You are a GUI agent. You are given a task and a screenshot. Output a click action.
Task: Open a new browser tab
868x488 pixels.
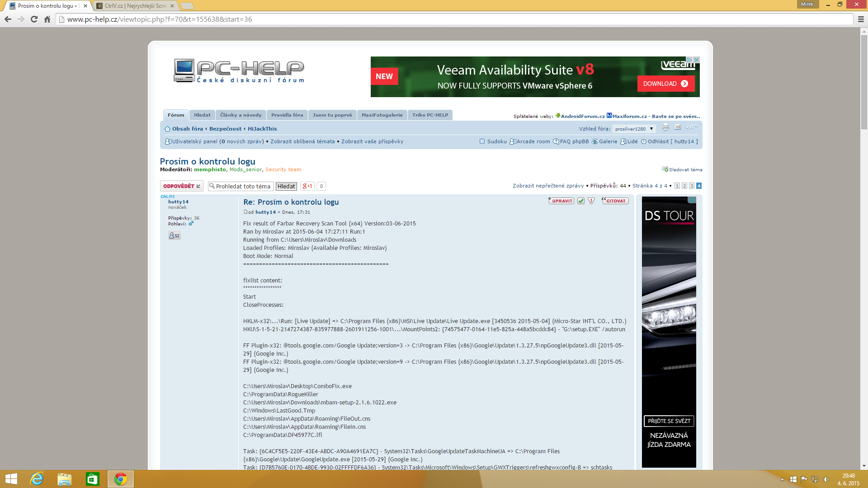click(187, 6)
